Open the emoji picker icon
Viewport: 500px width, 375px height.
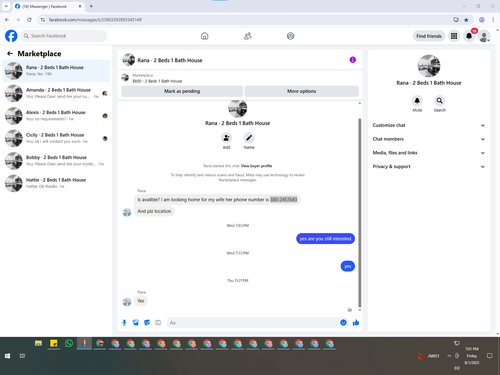(343, 322)
